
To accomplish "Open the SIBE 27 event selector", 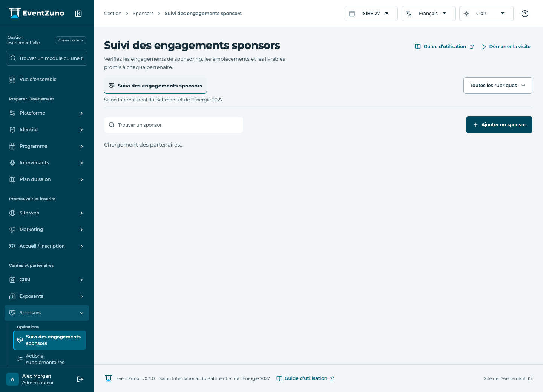I will [x=371, y=14].
